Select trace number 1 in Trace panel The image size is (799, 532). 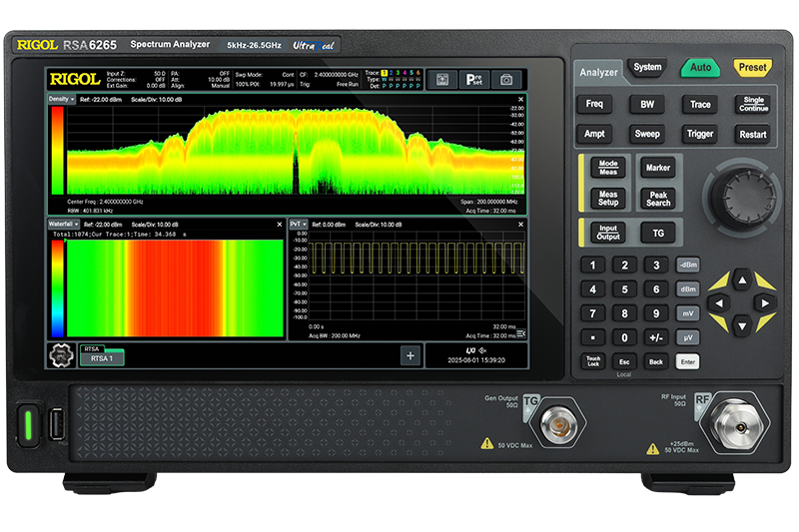click(x=385, y=73)
